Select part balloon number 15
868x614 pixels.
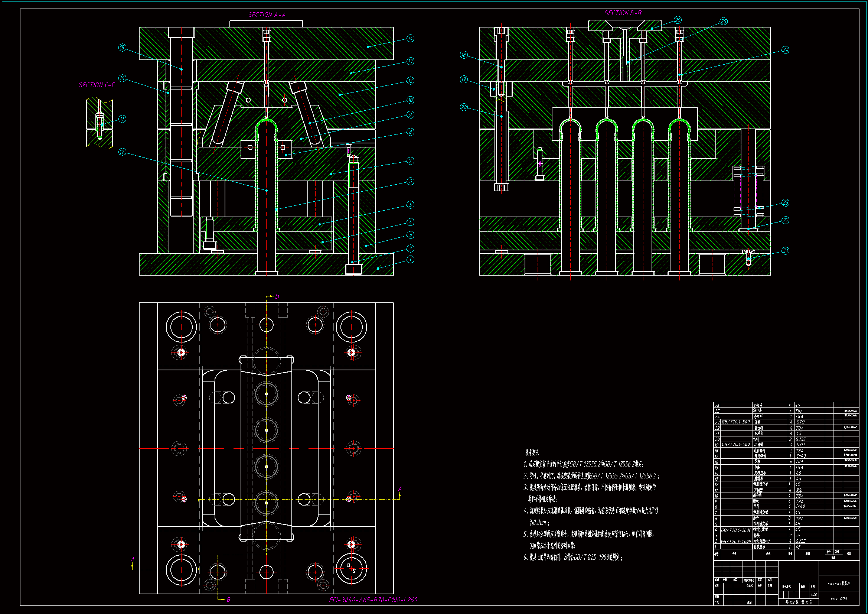(122, 47)
